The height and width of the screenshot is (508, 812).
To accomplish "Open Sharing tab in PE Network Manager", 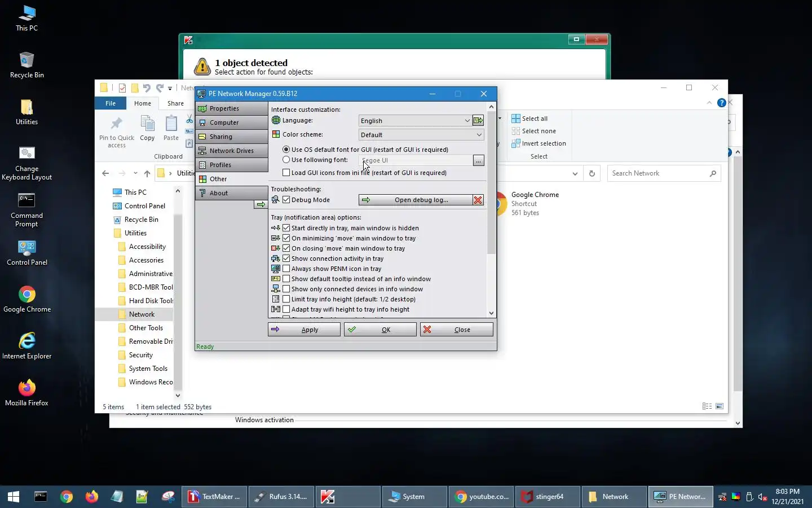I will [x=232, y=137].
